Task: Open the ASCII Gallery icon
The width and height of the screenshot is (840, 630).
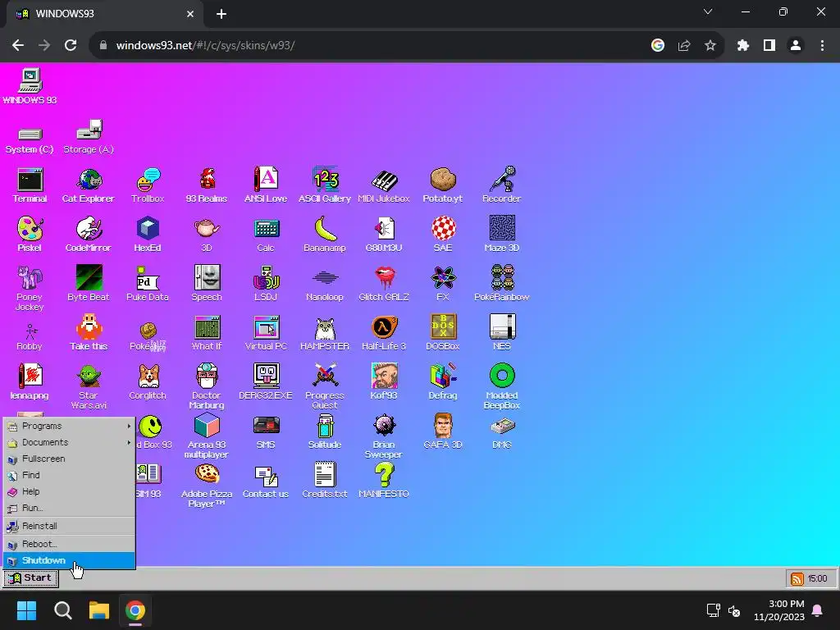Action: click(x=325, y=185)
